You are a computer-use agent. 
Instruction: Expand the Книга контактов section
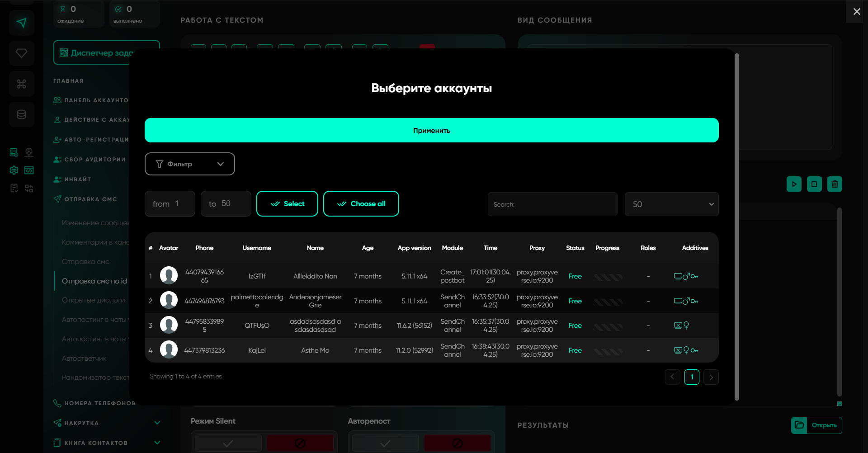pos(157,443)
